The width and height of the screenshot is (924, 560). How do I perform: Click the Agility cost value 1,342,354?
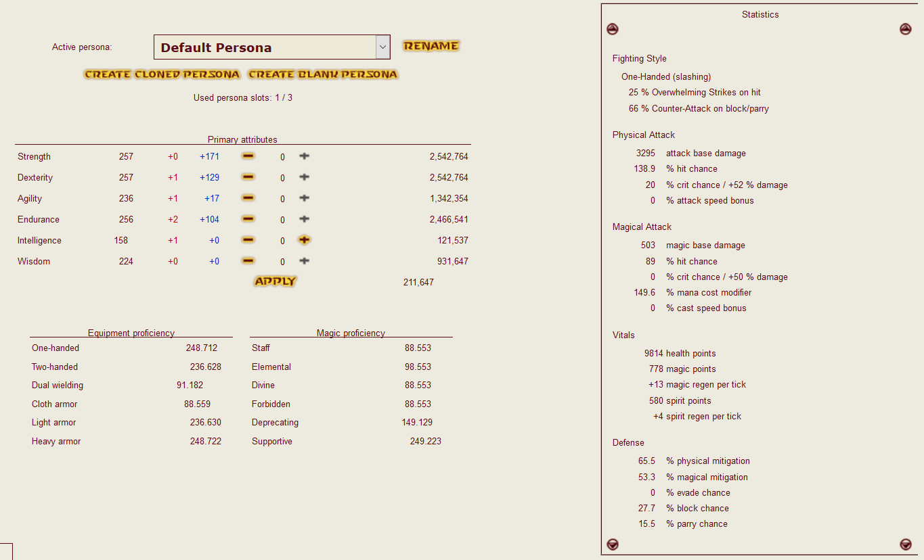click(x=449, y=199)
